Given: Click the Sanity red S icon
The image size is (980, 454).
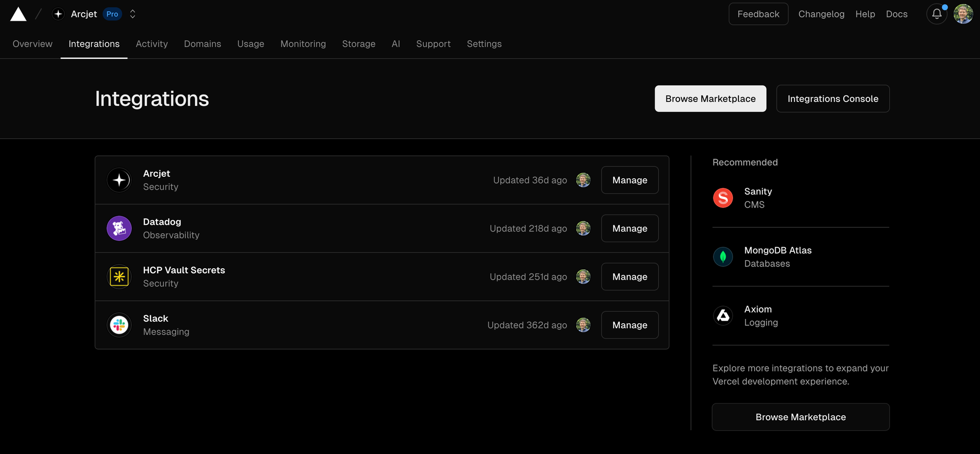Looking at the screenshot, I should [x=723, y=198].
